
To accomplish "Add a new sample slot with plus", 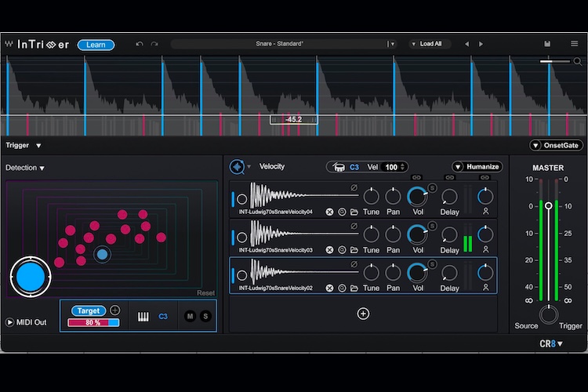I will pyautogui.click(x=363, y=314).
